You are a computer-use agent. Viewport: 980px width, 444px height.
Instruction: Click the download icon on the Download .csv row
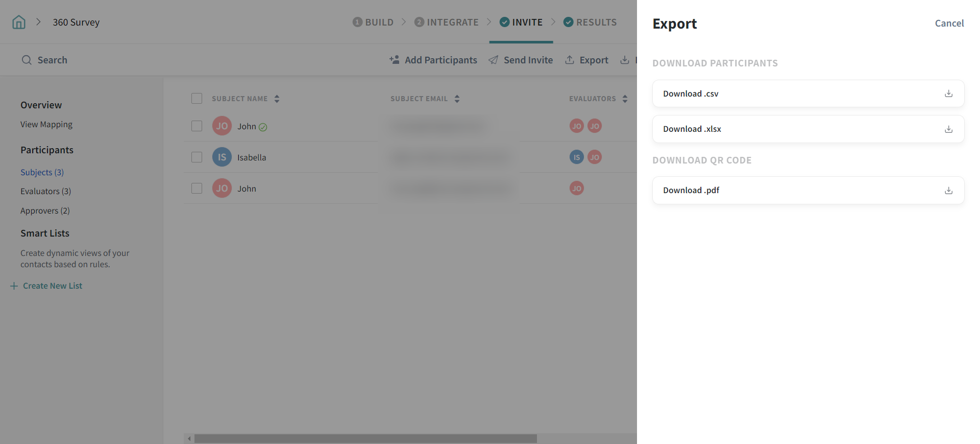click(x=948, y=94)
